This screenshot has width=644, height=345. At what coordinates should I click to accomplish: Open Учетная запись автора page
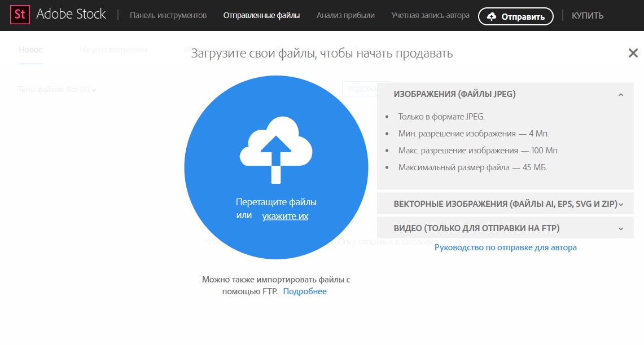[x=430, y=16]
